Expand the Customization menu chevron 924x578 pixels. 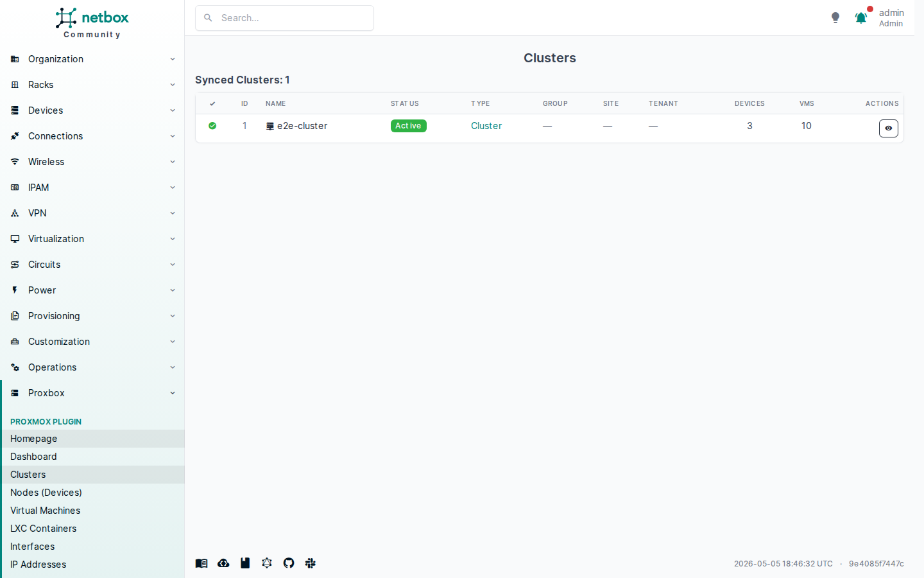173,342
